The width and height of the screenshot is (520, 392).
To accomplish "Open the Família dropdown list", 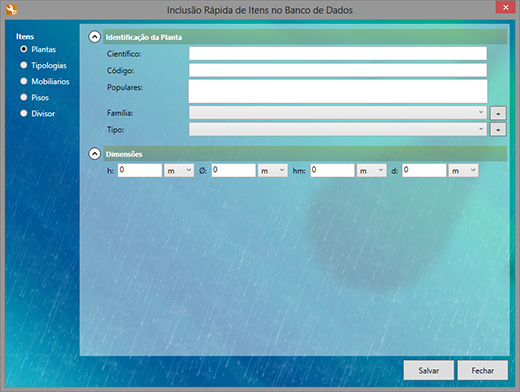I will [x=338, y=112].
